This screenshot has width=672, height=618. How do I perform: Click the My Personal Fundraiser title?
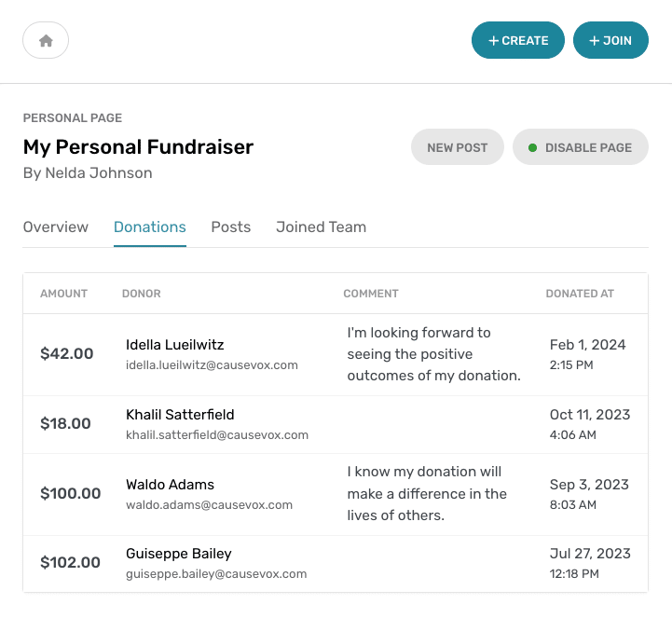tap(139, 147)
